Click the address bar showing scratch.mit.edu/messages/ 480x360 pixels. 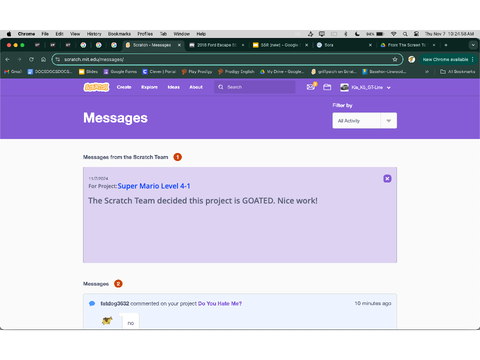(227, 59)
